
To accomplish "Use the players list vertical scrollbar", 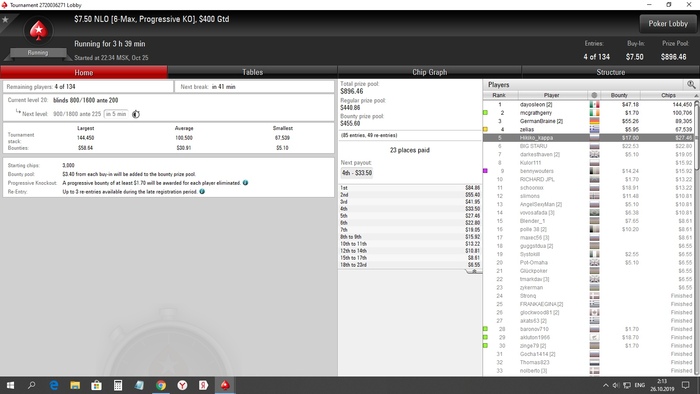I will tap(696, 136).
